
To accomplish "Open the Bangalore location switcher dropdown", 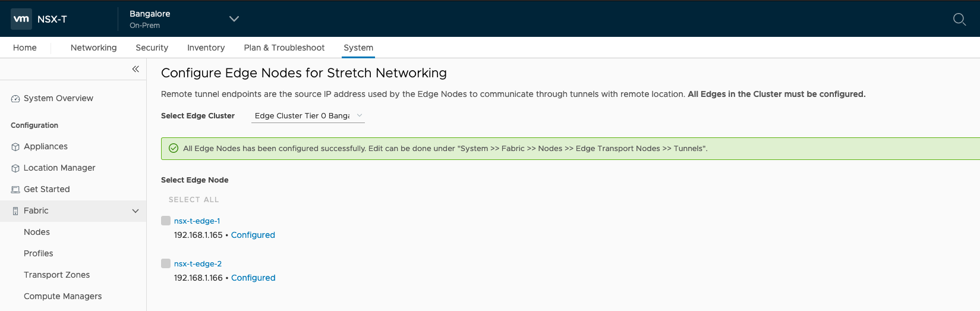I will click(234, 19).
